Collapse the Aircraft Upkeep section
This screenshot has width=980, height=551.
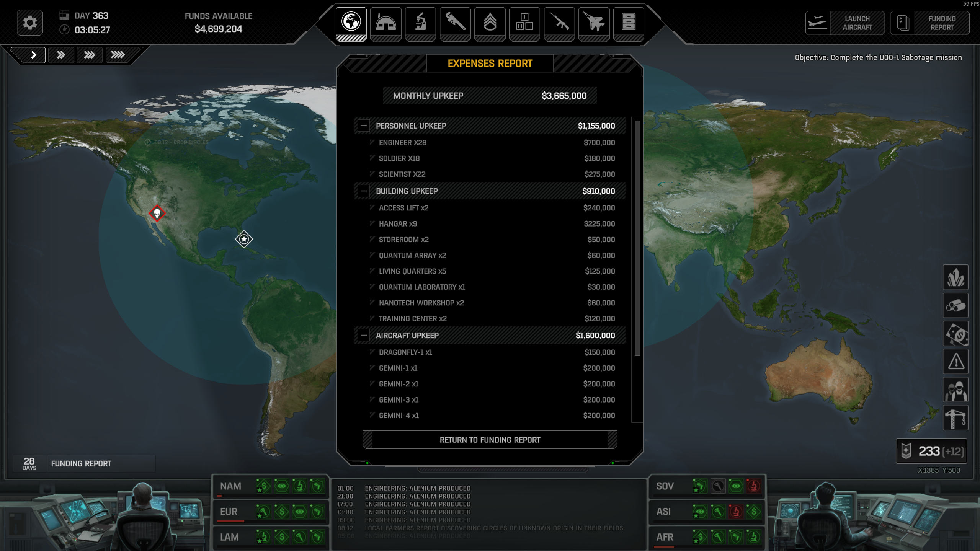363,336
